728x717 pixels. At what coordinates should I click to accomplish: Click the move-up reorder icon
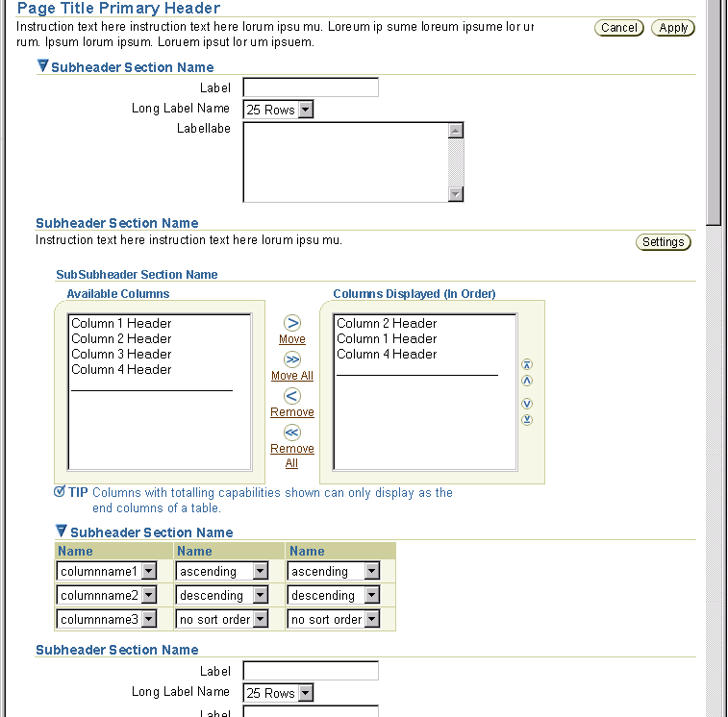pyautogui.click(x=527, y=381)
